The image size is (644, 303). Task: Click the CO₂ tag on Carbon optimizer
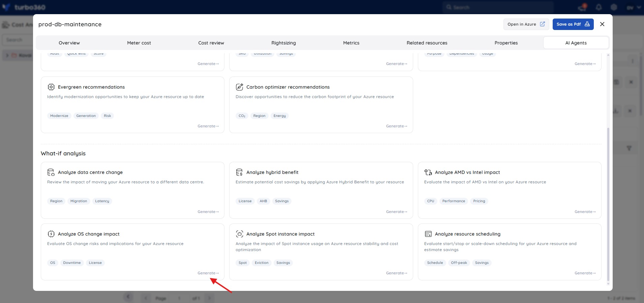click(242, 116)
